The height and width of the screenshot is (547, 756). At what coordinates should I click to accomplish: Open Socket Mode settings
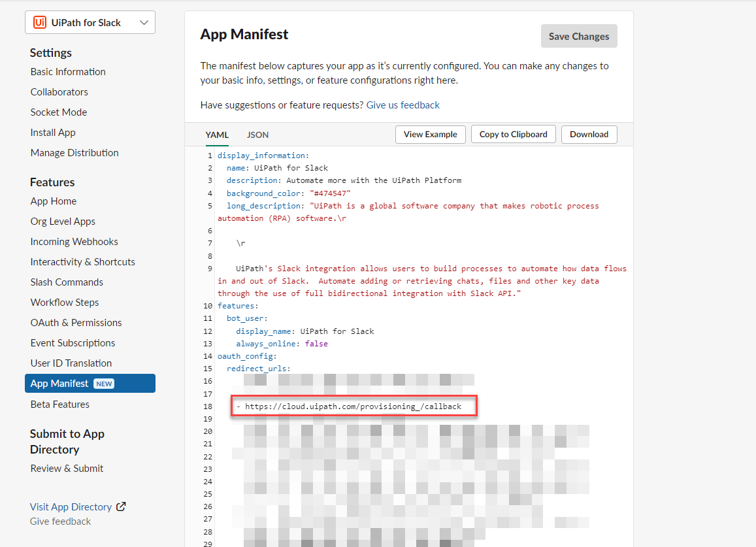point(59,112)
